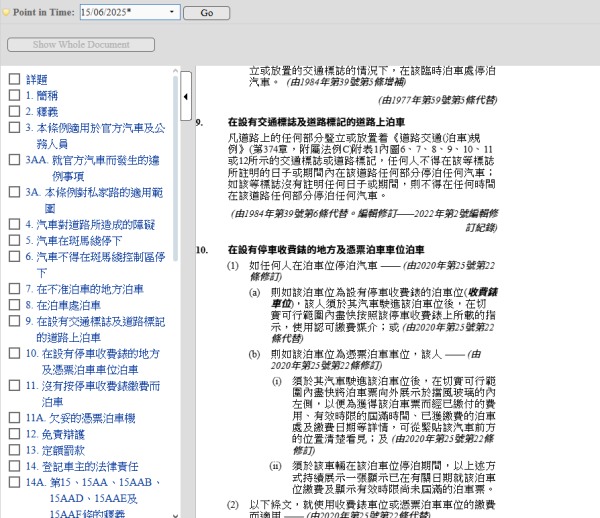Collapse the table of contents panel arrow

click(187, 96)
